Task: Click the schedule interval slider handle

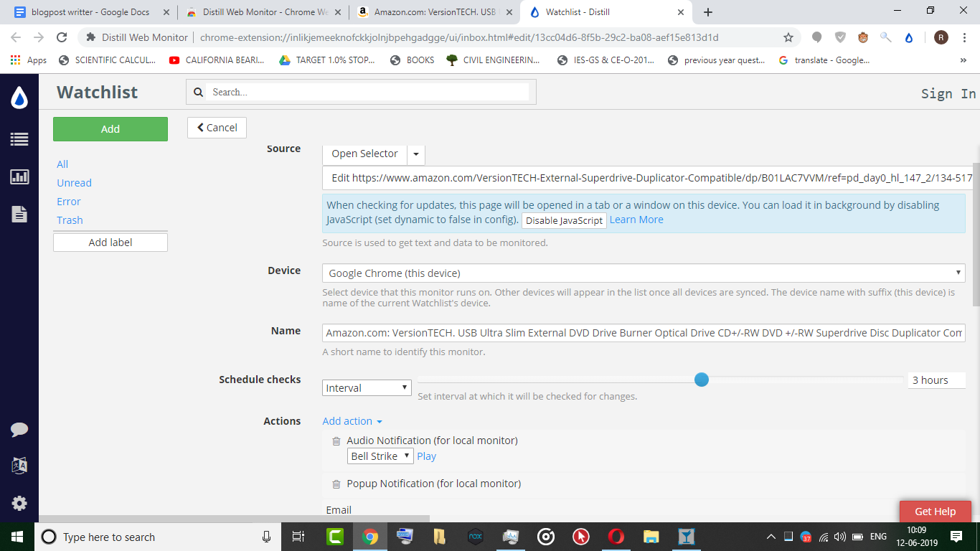Action: 702,380
